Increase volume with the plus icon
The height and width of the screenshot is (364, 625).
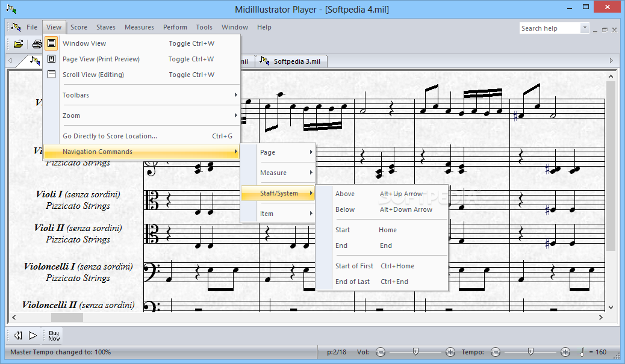450,352
